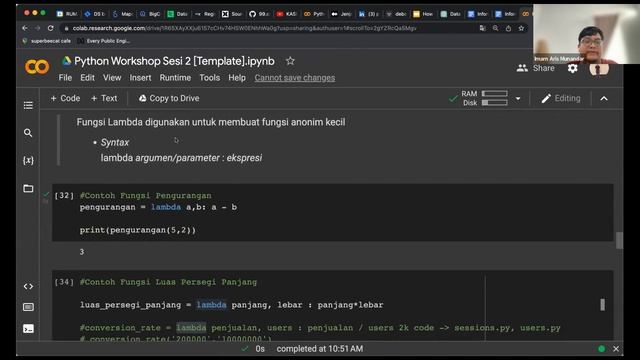Close the bottom status bar
This screenshot has height=360, width=640.
[x=616, y=349]
